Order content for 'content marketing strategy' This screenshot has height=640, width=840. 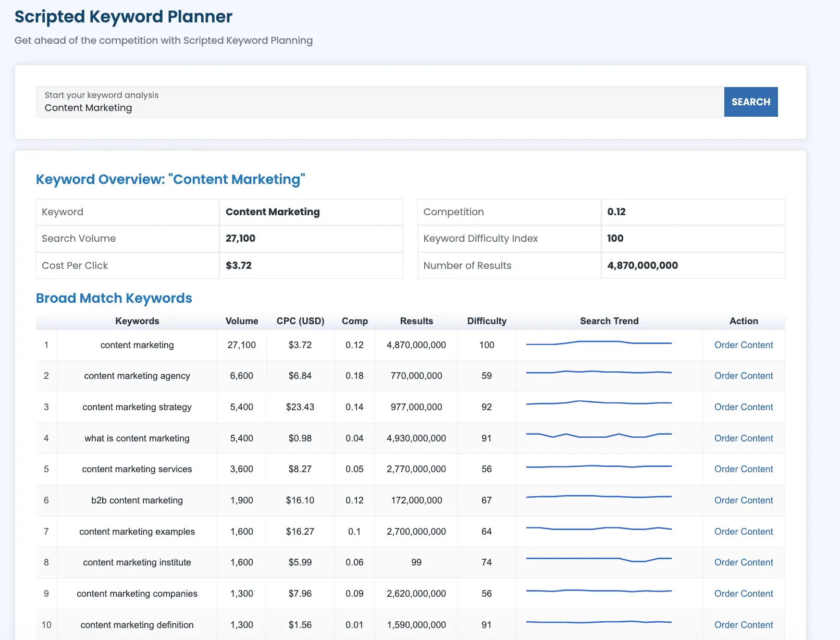click(744, 407)
